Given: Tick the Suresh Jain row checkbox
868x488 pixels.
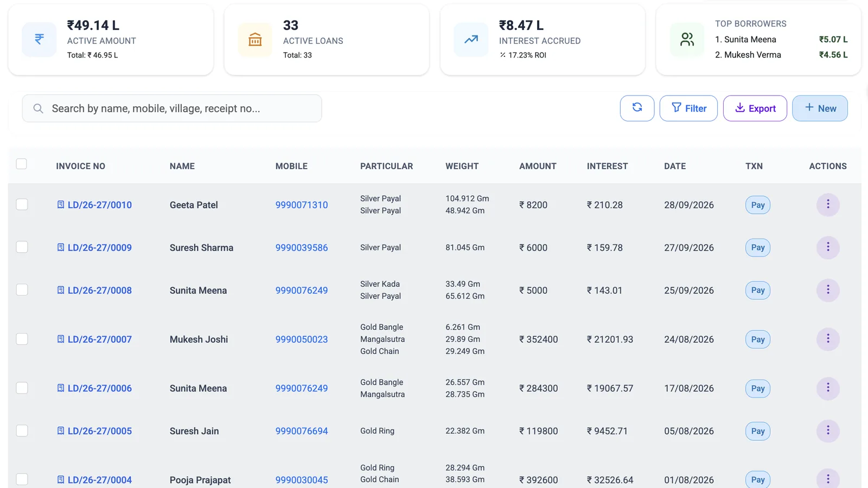Looking at the screenshot, I should [22, 431].
